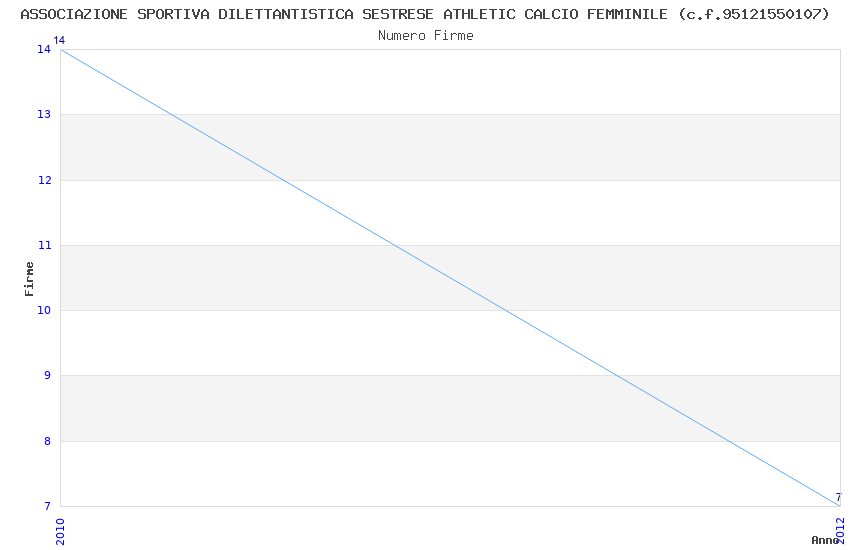Click the rotated "Firme" y-axis title

(x=30, y=278)
